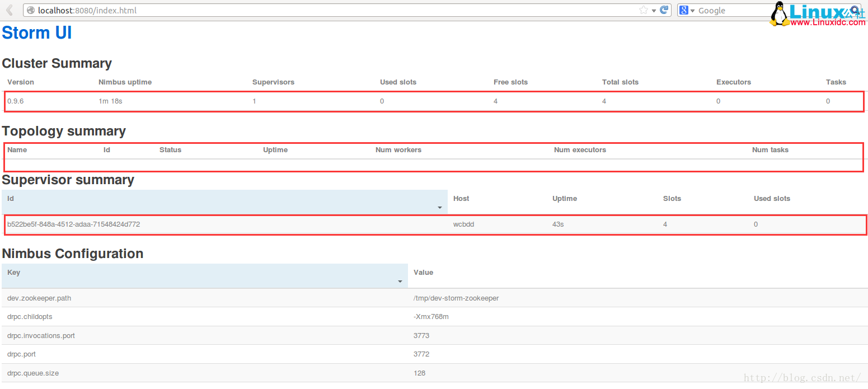Sort Nimbus Configuration by Value header

click(x=423, y=273)
